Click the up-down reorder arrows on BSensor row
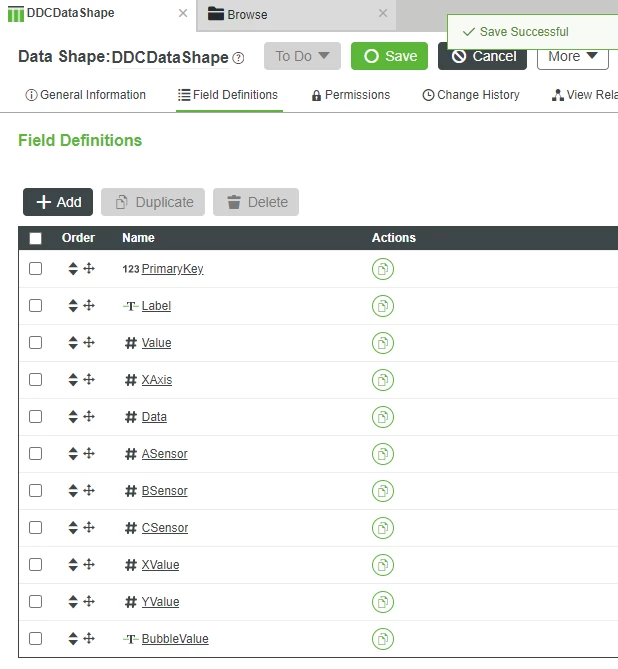Viewport: 618px width, 669px height. [73, 491]
